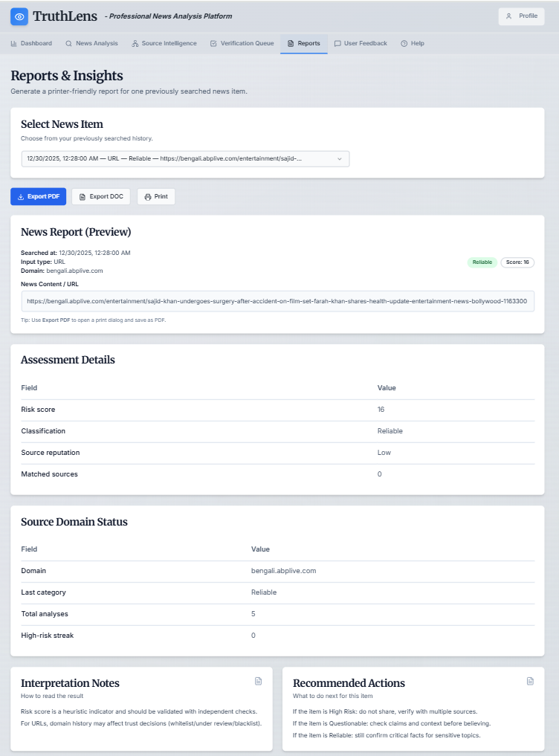This screenshot has width=559, height=756.
Task: Click the Dashboard bar chart icon
Action: point(14,44)
